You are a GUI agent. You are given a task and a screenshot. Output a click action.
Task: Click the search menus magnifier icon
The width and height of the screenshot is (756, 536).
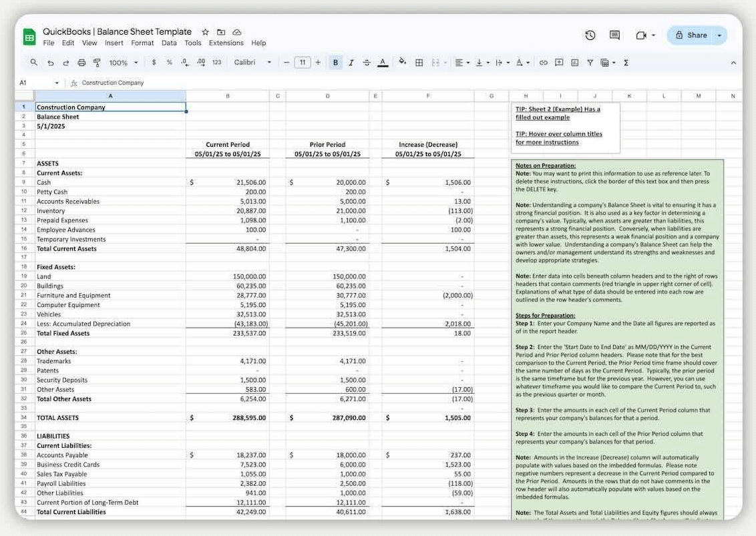[x=34, y=62]
